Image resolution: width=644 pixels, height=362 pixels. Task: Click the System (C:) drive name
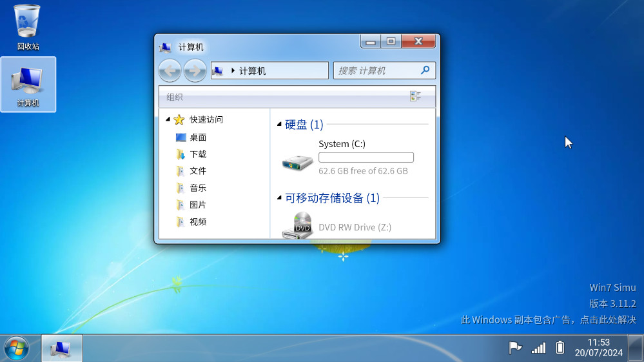pyautogui.click(x=342, y=144)
